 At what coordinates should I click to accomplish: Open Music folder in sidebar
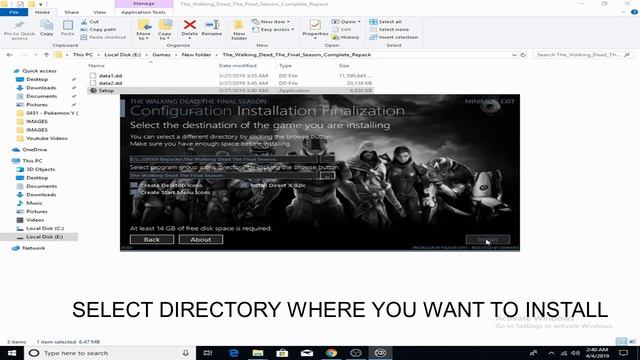34,203
